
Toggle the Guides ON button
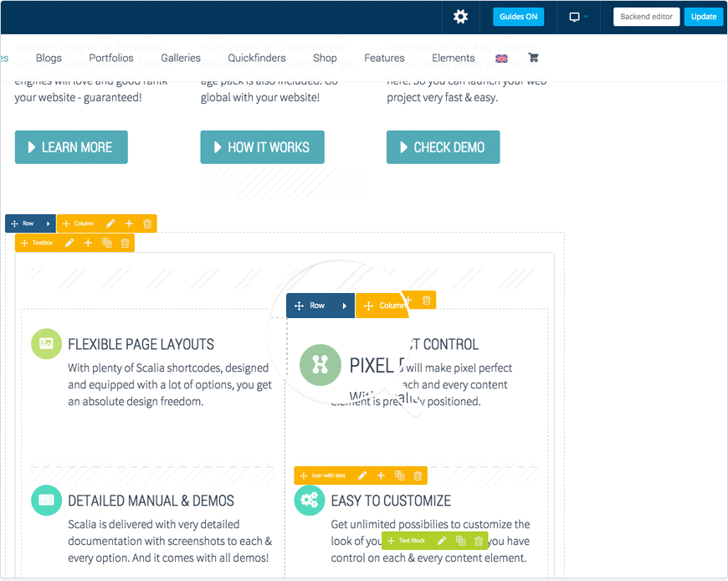pos(518,17)
